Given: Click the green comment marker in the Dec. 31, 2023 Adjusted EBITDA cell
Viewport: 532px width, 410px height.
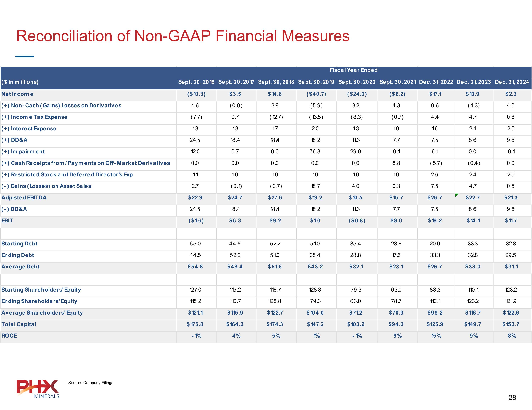Looking at the screenshot, I should point(456,195).
